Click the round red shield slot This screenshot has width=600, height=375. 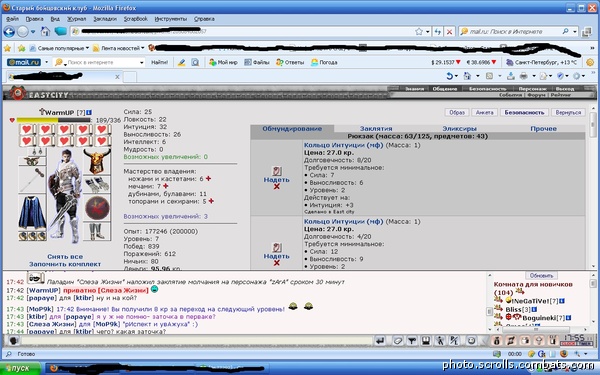[97, 208]
